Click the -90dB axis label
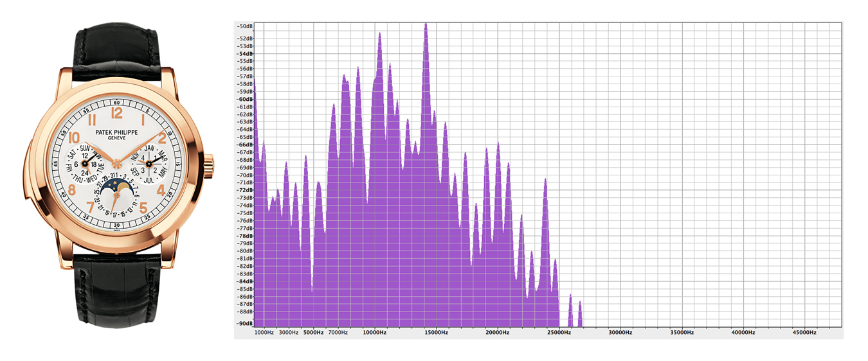868x361 pixels. tap(245, 323)
